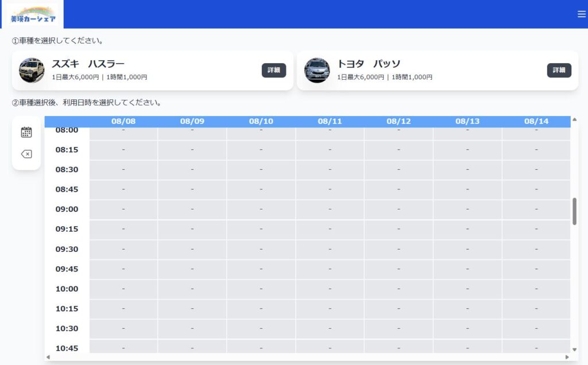Click the schedule scroll right arrow
This screenshot has width=588, height=365.
point(567,357)
